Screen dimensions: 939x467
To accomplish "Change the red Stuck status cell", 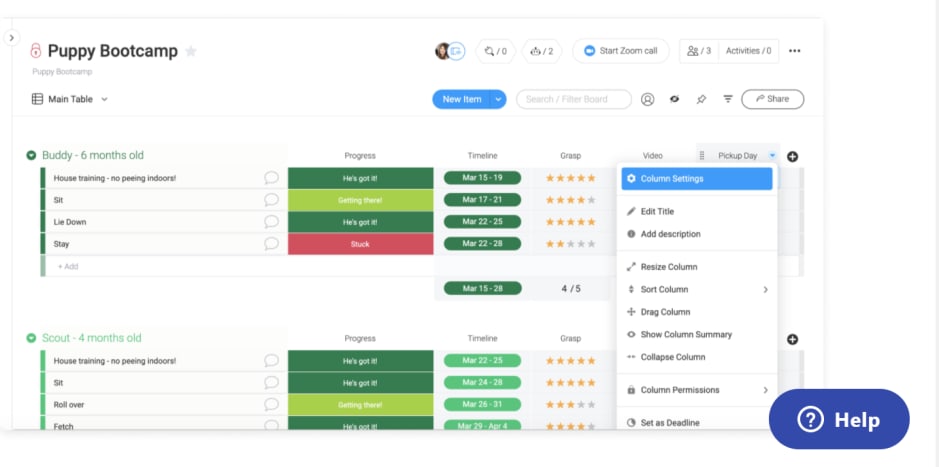I will pos(361,244).
